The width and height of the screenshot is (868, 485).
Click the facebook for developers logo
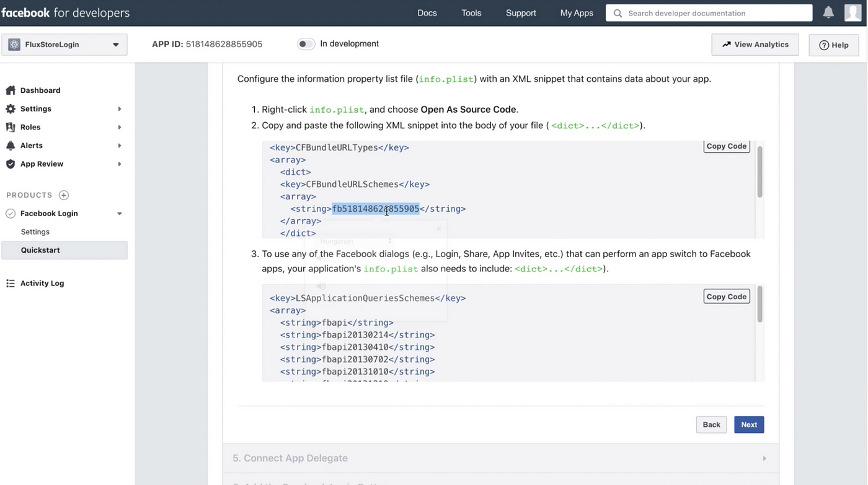(66, 13)
